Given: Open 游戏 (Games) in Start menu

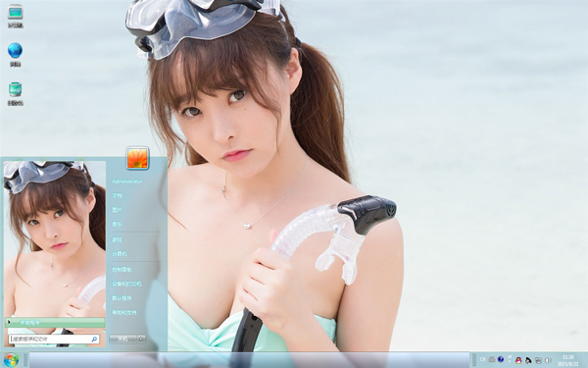Looking at the screenshot, I should tap(117, 240).
